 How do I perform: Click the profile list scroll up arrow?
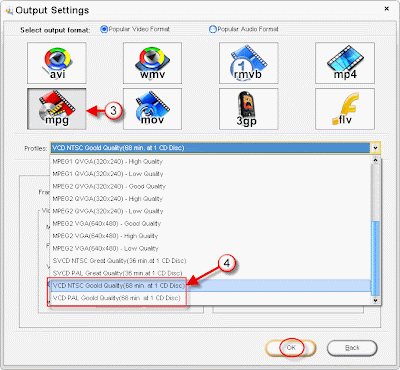(x=375, y=160)
